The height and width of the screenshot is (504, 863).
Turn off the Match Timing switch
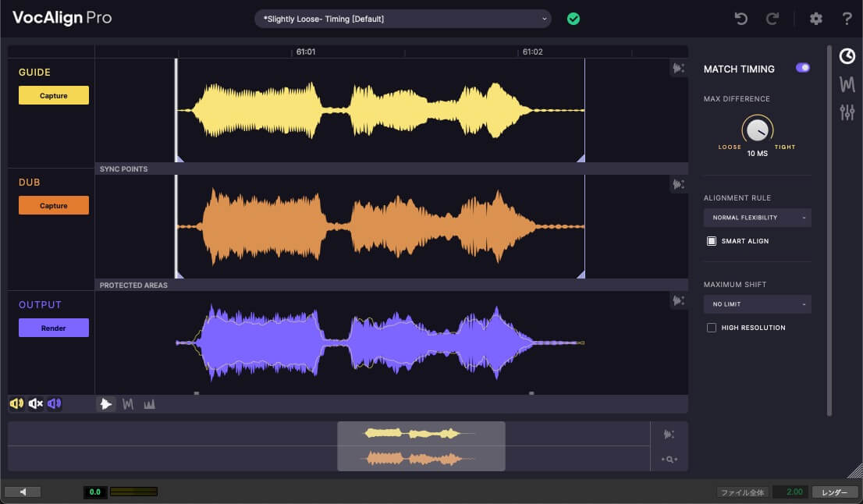802,68
